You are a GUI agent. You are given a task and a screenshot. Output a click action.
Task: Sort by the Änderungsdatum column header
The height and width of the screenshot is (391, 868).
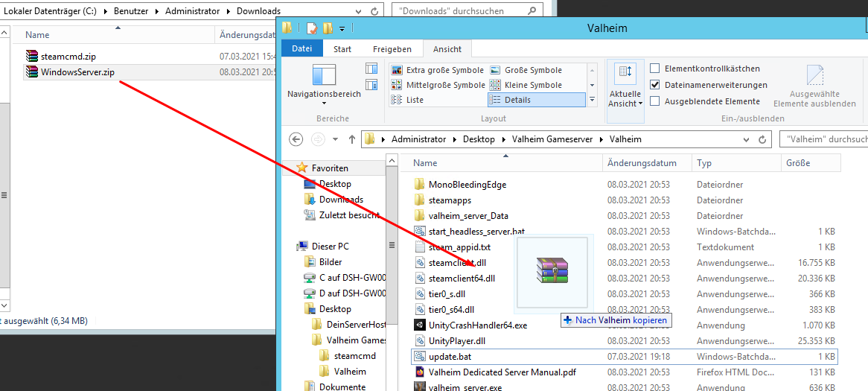point(642,163)
